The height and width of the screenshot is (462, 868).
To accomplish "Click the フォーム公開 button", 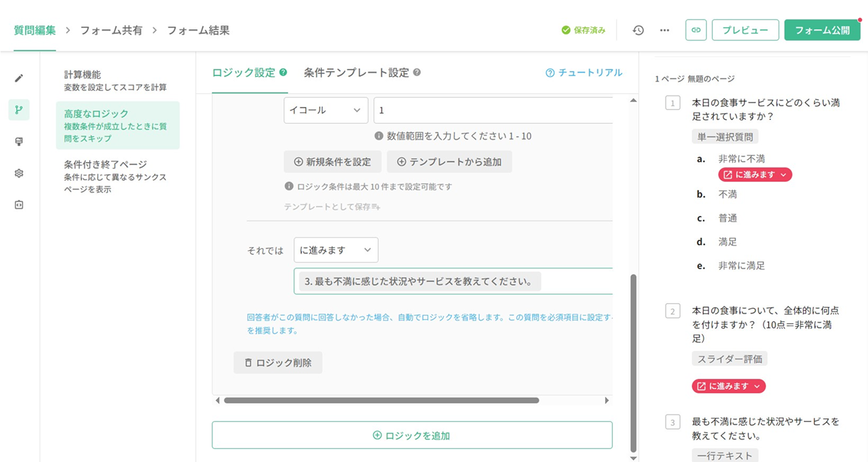I will pyautogui.click(x=822, y=30).
